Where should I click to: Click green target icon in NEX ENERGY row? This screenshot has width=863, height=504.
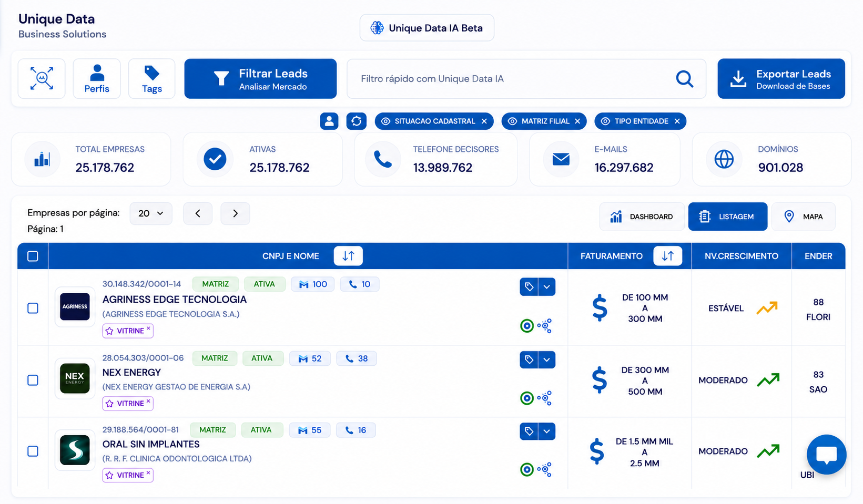(x=527, y=398)
